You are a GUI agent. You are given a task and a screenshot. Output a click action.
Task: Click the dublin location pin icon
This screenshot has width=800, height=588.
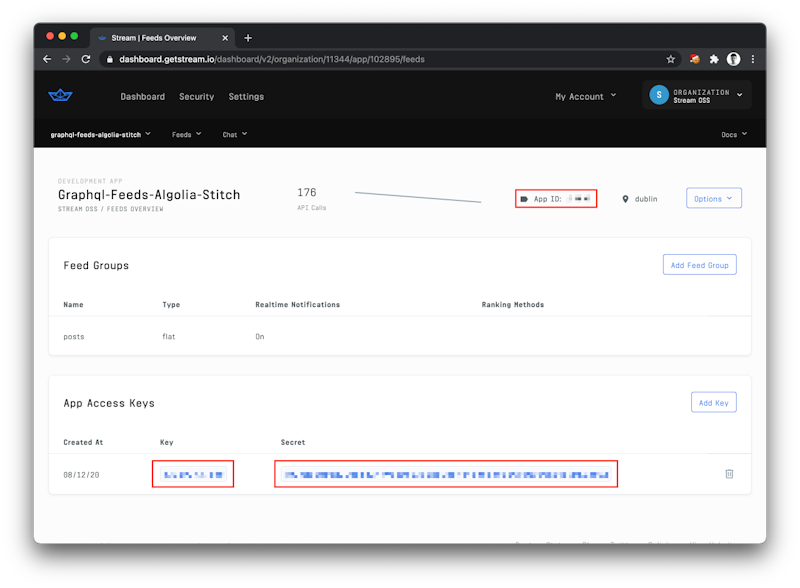click(623, 198)
